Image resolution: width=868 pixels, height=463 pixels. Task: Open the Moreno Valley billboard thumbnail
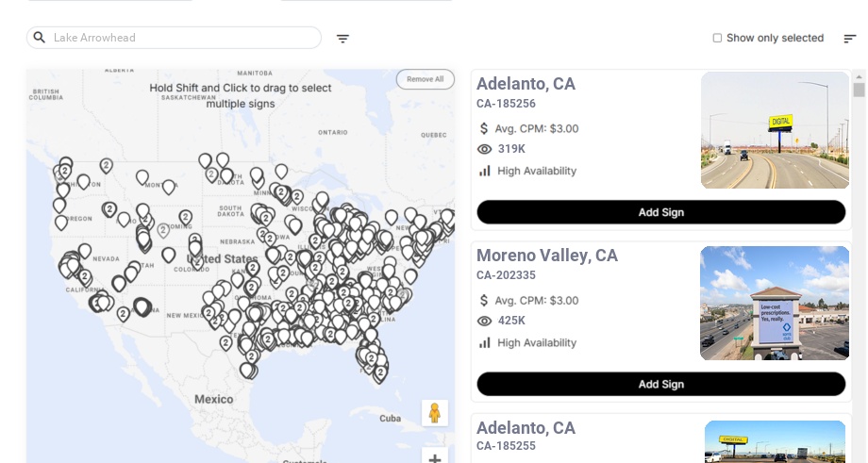[x=775, y=303]
